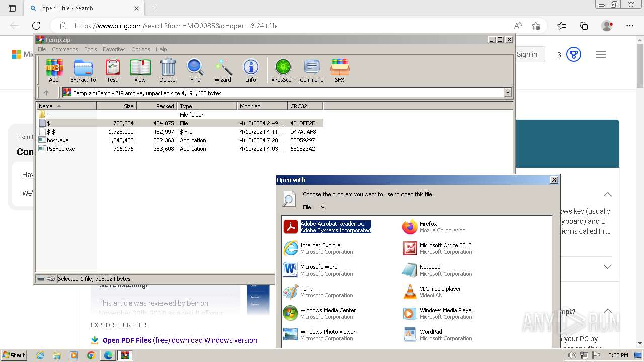Open the WinRAR Help menu

click(161, 49)
